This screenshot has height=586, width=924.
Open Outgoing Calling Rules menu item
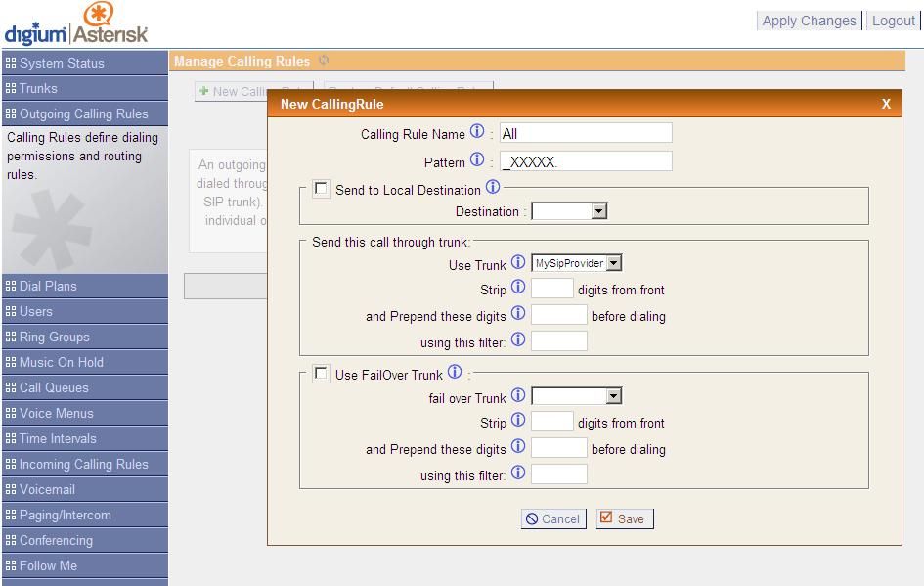click(85, 113)
